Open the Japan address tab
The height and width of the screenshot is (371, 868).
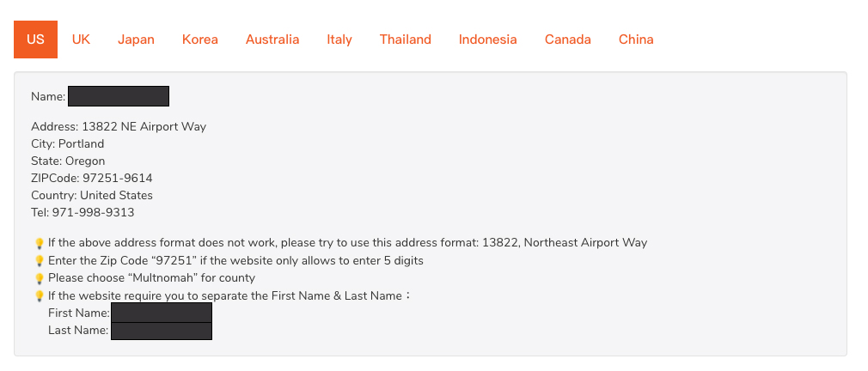click(x=136, y=40)
